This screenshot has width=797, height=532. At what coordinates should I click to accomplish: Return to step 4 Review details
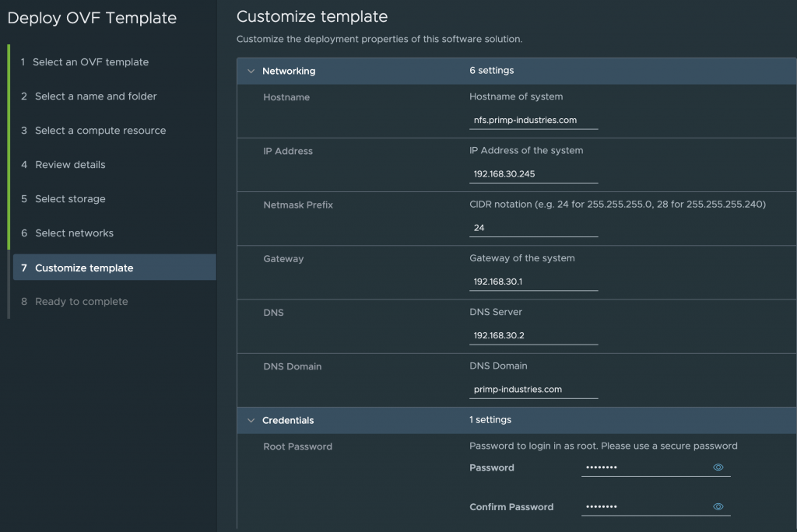[70, 165]
